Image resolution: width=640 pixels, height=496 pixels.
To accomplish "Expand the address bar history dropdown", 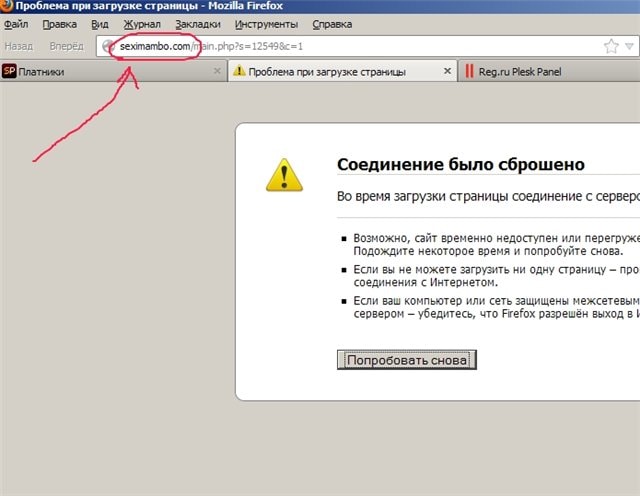I will pyautogui.click(x=629, y=46).
